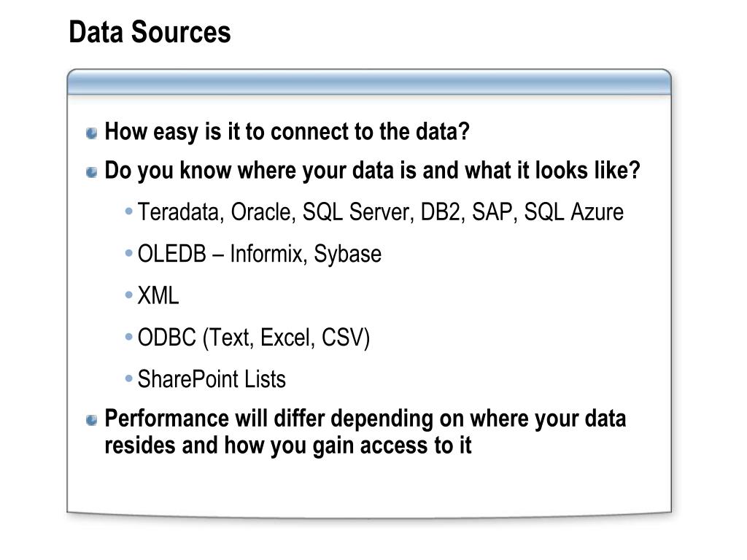Click the small bullet before ODBC line
Screen dimensions: 747x560
coord(128,337)
